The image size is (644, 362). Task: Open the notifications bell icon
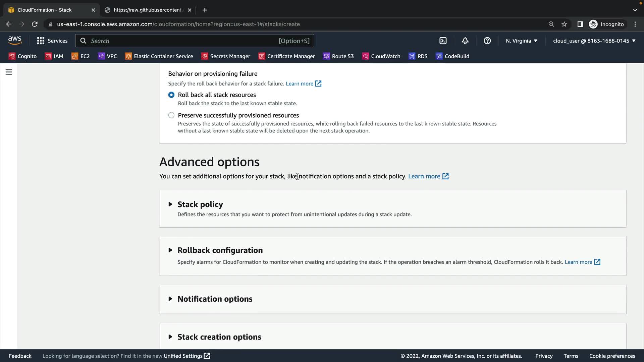[465, 41]
